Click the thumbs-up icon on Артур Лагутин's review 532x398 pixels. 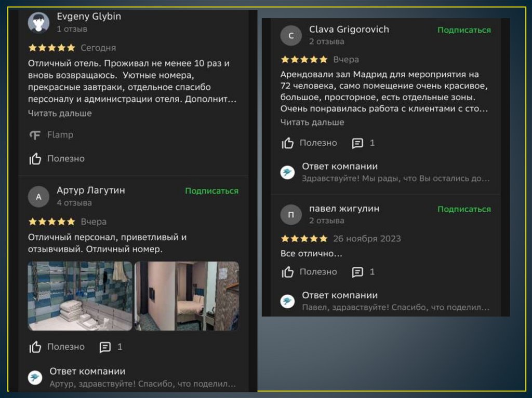35,347
